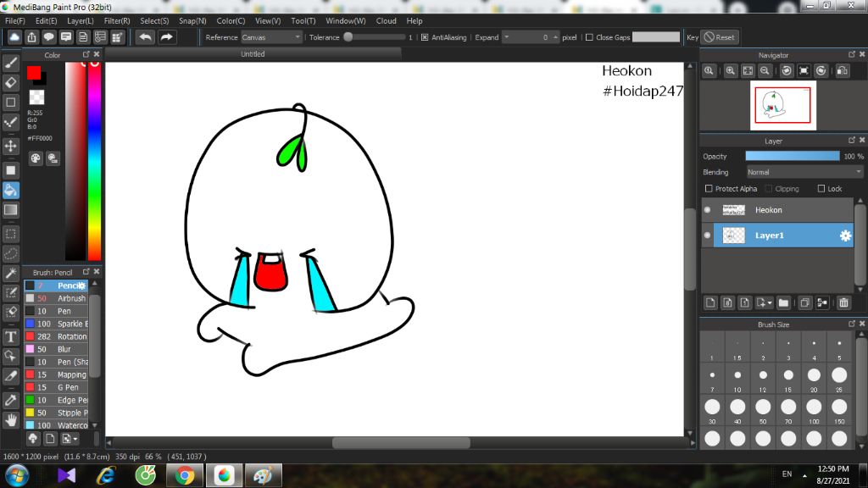Open the Window menu
Image resolution: width=868 pixels, height=488 pixels.
pyautogui.click(x=346, y=21)
